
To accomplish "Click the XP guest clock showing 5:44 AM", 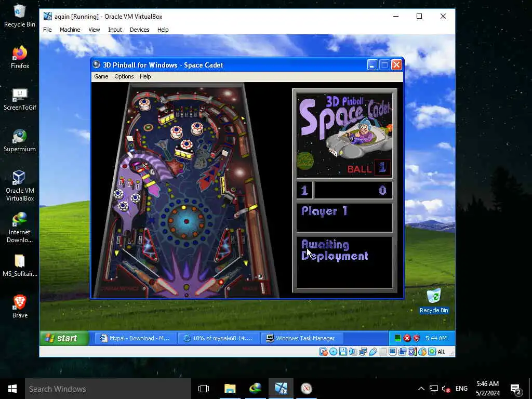I will (x=436, y=338).
